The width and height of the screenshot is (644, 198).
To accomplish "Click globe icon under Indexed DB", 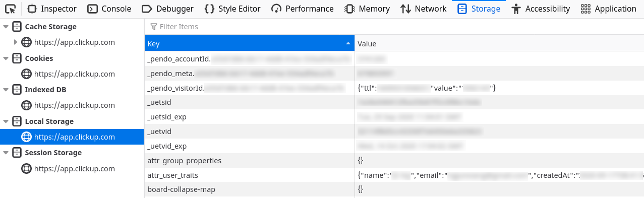I will [26, 105].
